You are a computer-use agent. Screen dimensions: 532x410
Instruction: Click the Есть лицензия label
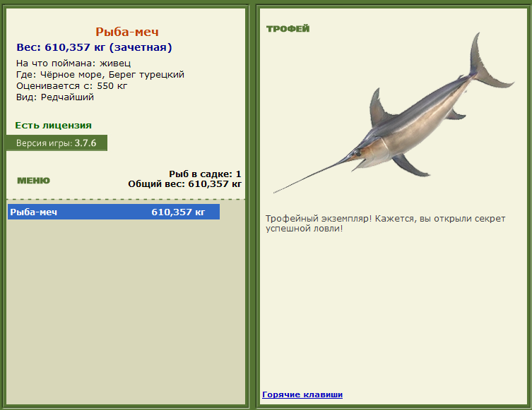(x=53, y=126)
